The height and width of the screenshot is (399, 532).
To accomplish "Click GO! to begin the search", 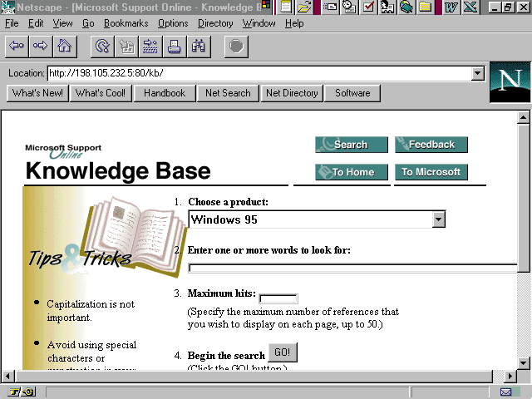I will coord(283,352).
